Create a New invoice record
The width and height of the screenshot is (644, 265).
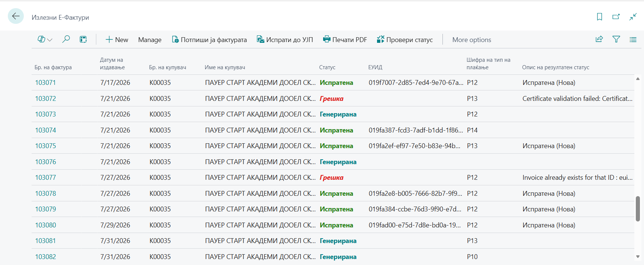pyautogui.click(x=117, y=40)
